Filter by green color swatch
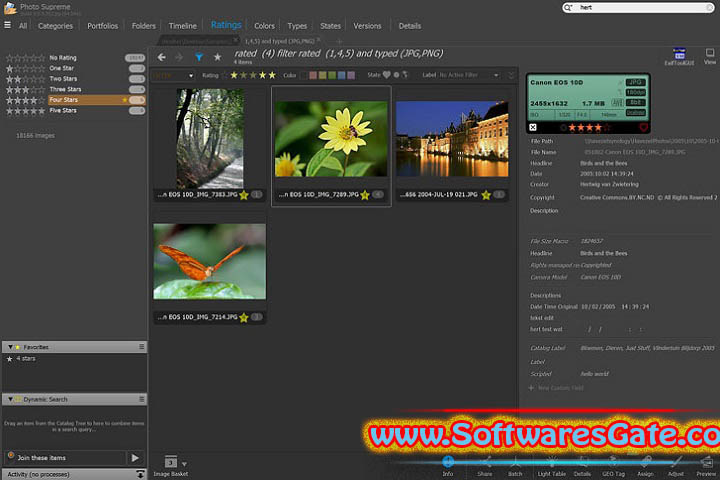 click(x=332, y=75)
